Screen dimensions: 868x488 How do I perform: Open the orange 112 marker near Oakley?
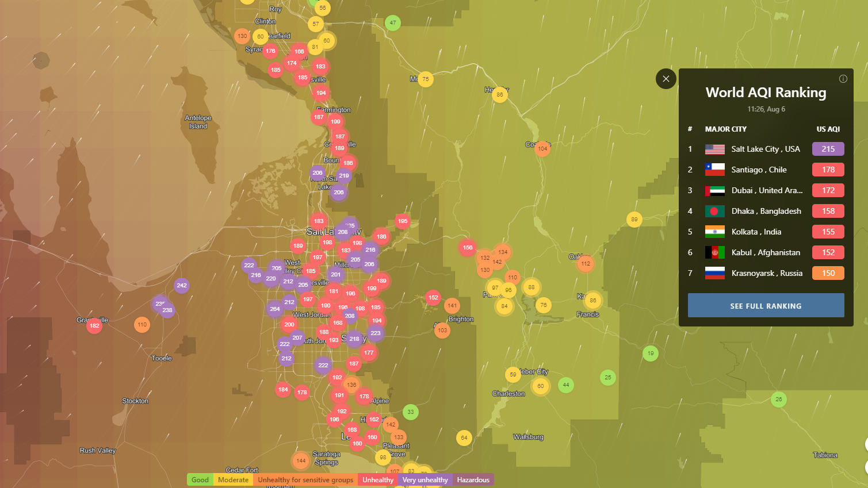[x=586, y=264]
